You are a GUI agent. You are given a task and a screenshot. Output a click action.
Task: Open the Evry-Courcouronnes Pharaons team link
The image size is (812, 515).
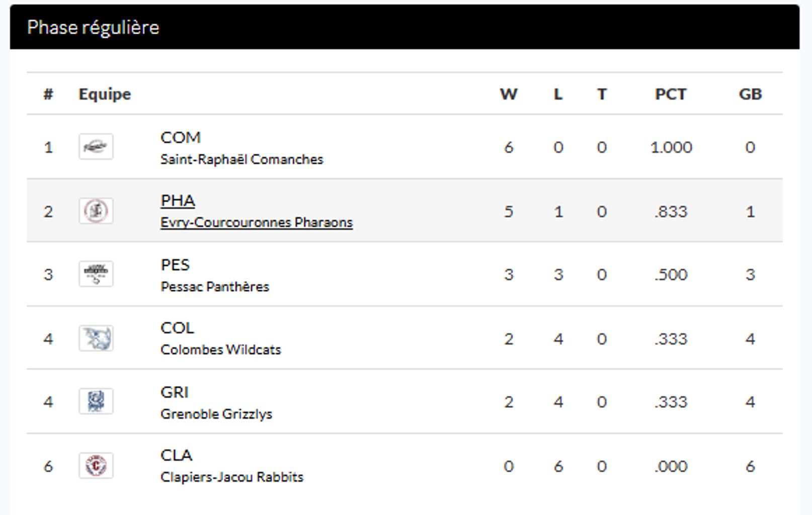pos(256,222)
